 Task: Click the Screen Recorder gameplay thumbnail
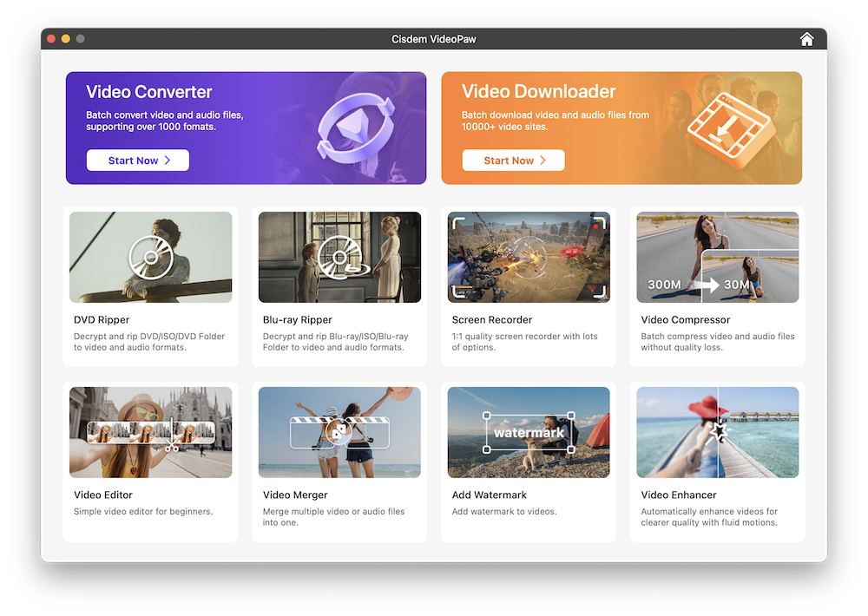(528, 257)
